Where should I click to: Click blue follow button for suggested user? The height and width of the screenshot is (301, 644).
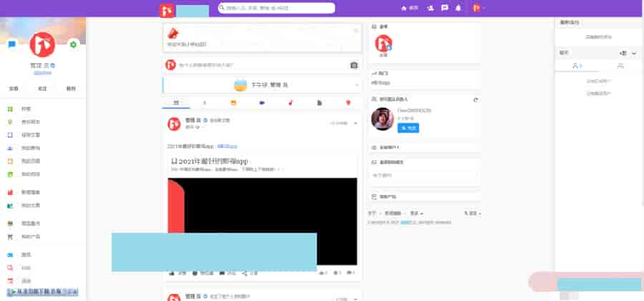pos(409,128)
